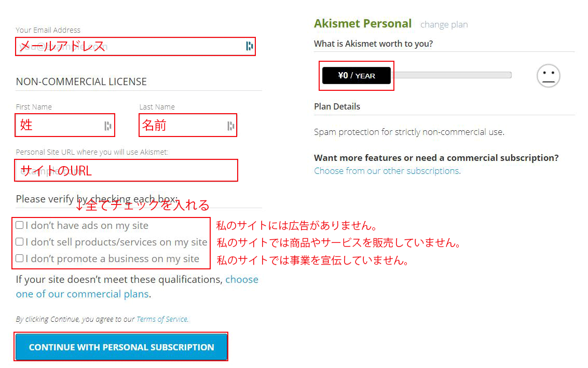Click the neutral smiley face icon
This screenshot has height=368, width=588.
pos(548,76)
